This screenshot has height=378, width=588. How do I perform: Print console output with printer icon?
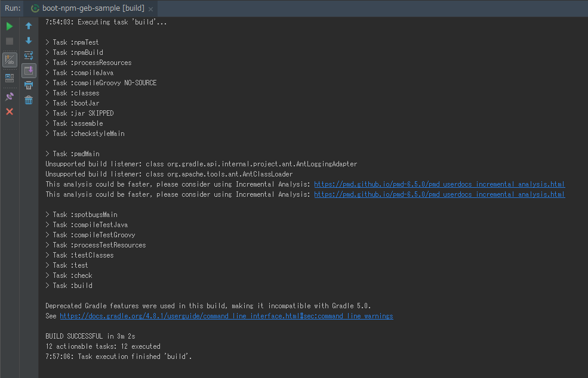coord(29,85)
